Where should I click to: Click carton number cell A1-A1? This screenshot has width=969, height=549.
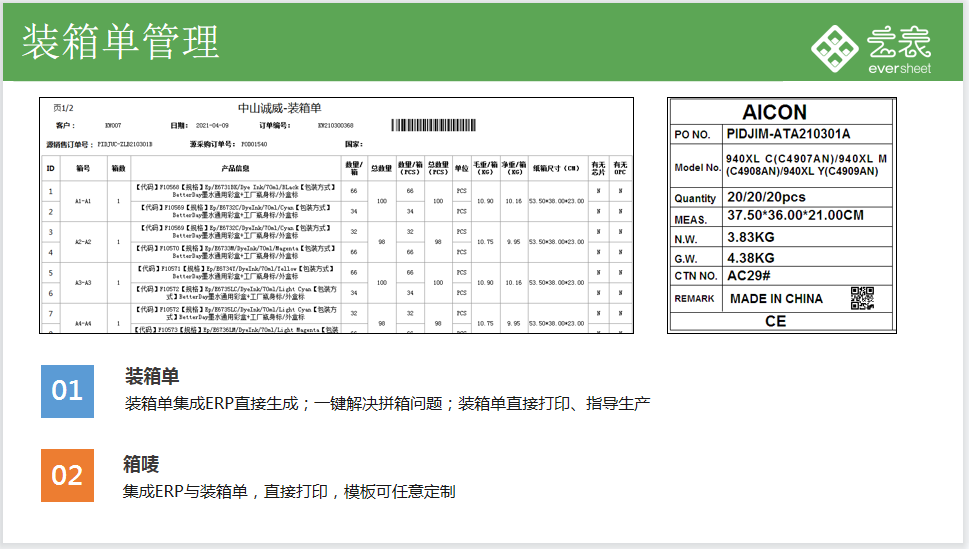pos(83,201)
